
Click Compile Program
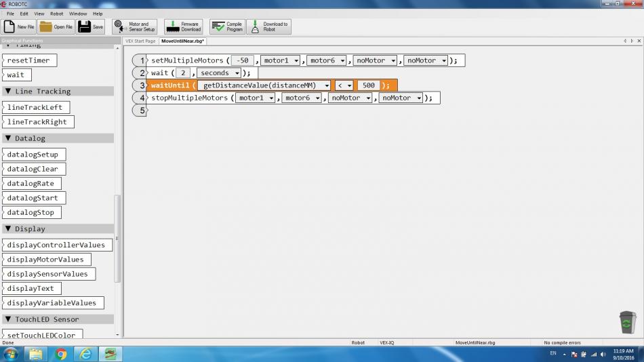pos(228,26)
